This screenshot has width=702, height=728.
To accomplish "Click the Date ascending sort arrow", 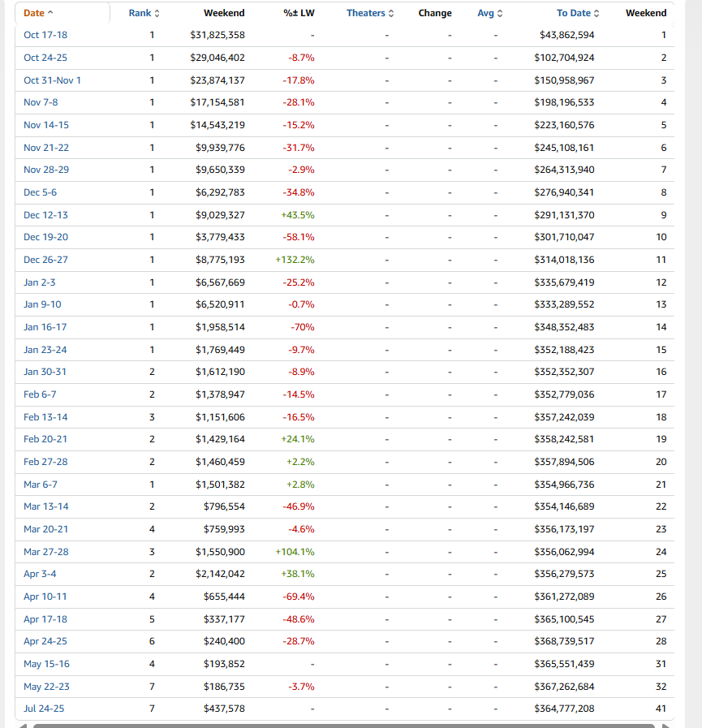I will tap(50, 12).
